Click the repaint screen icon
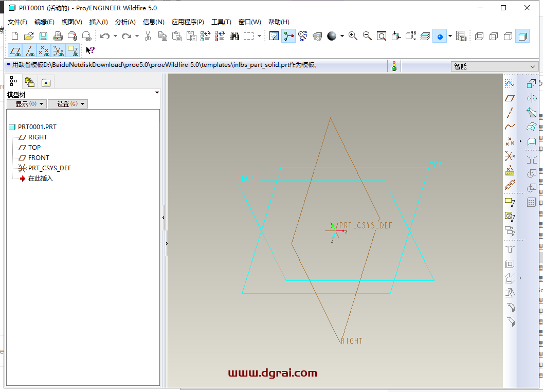The height and width of the screenshot is (392, 543). pos(274,36)
